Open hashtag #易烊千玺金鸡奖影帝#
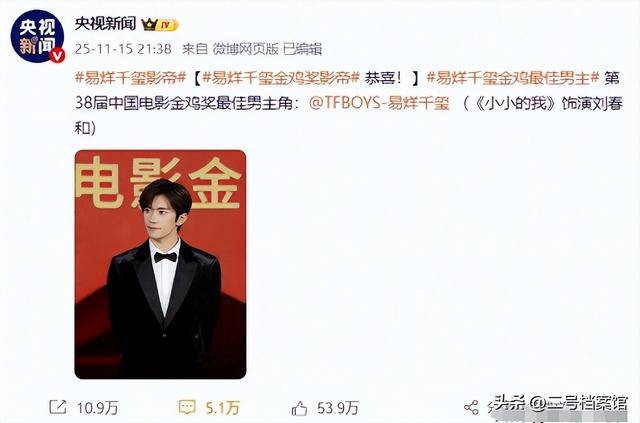The height and width of the screenshot is (423, 640). point(281,78)
